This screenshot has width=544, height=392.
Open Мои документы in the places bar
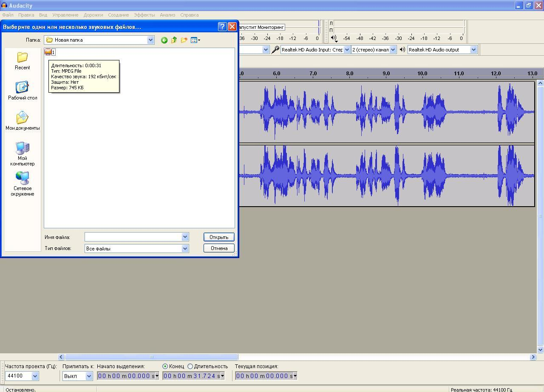(x=22, y=121)
